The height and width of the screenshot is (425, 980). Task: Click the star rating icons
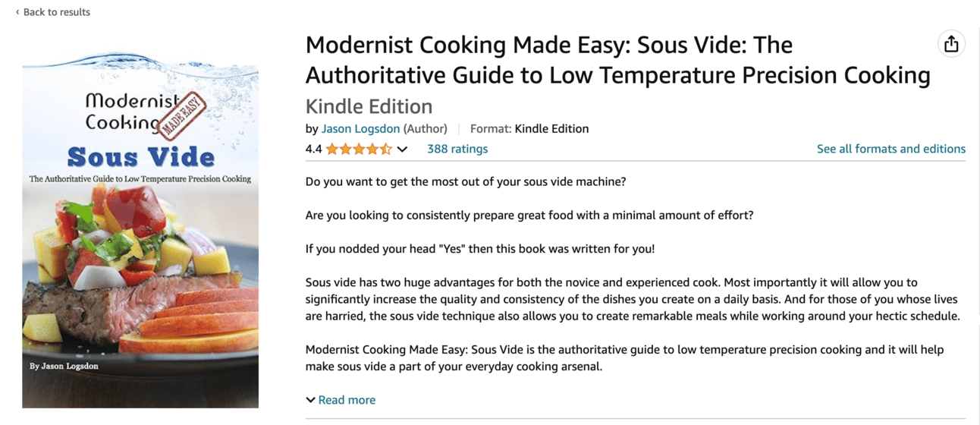click(x=359, y=149)
